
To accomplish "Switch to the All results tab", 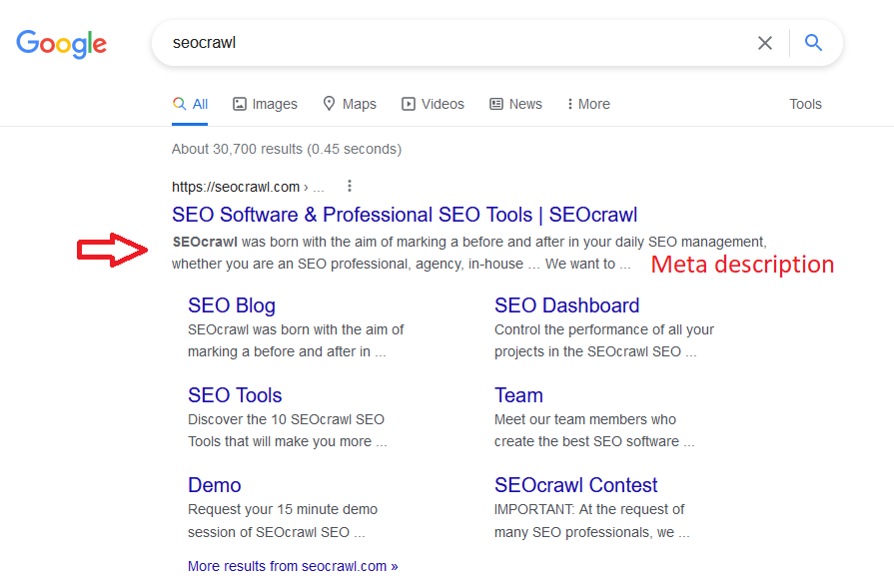I will [x=190, y=103].
